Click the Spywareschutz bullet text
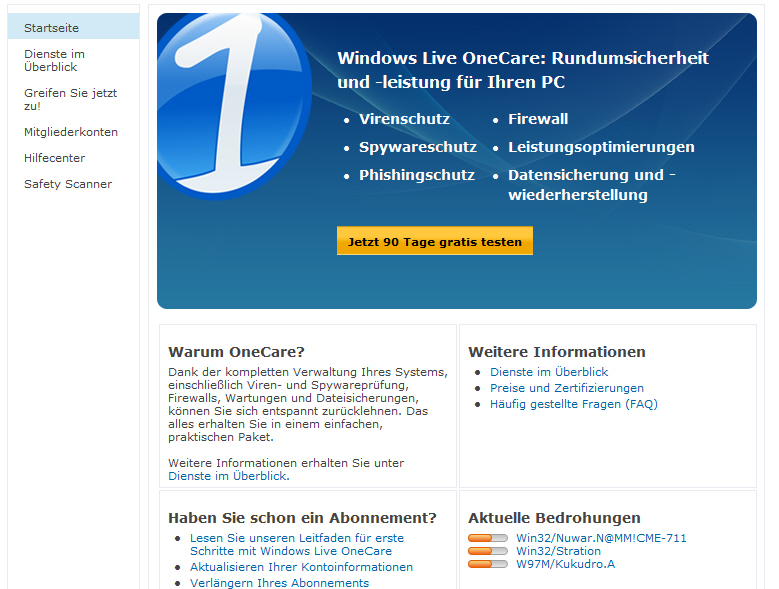 (418, 147)
